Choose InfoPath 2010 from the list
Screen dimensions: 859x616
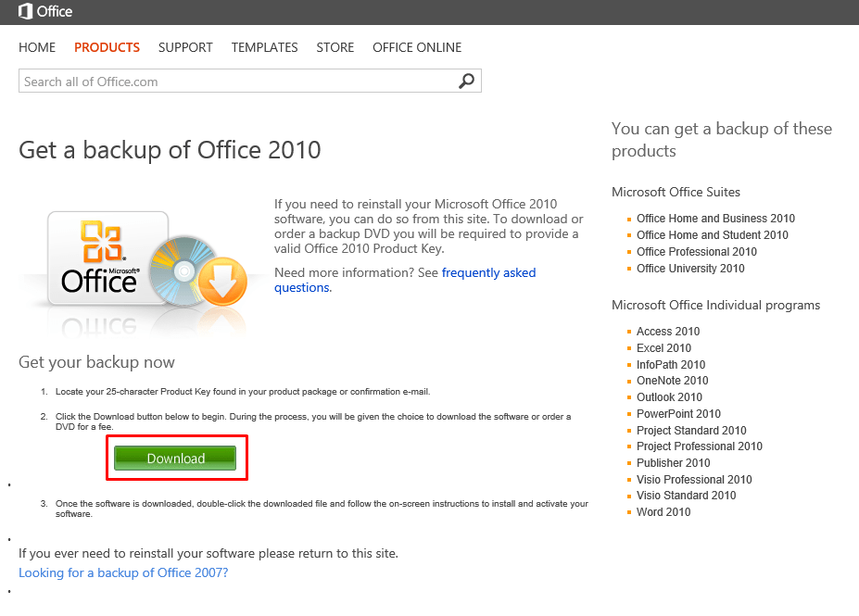671,365
